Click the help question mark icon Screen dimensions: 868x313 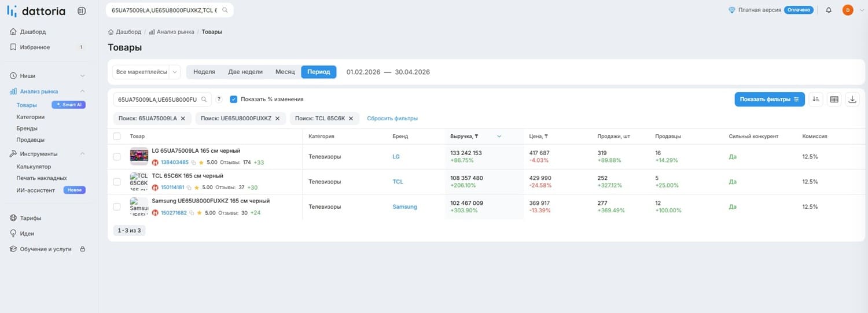coord(219,100)
